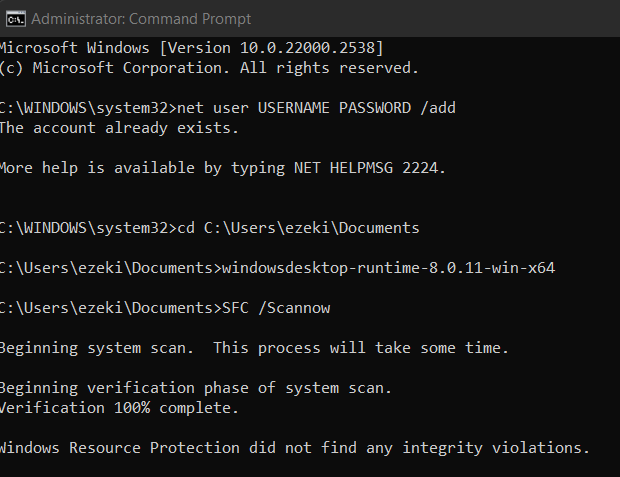Click the word PASSWORD in the command
The height and width of the screenshot is (477, 620).
click(375, 108)
